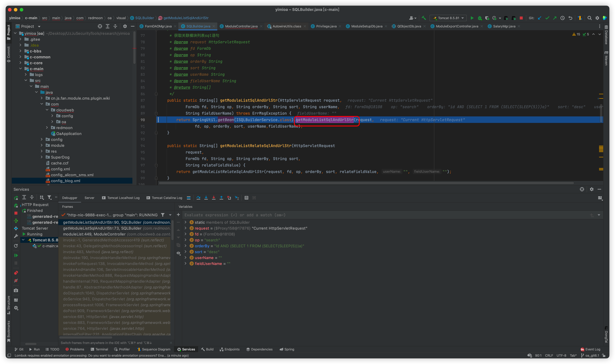Viewport: 615px width, 364px height.
Task: Click the Step Over debugger icon
Action: click(x=198, y=198)
